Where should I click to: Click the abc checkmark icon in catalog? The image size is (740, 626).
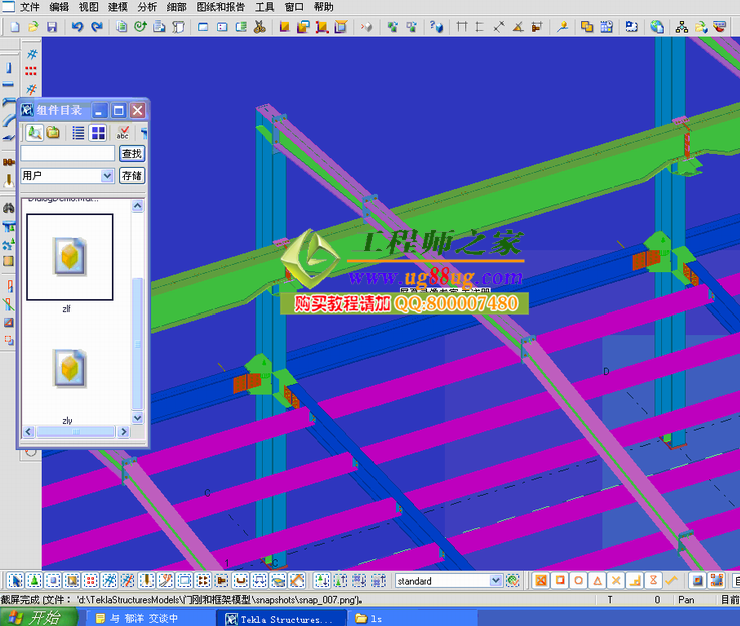tap(123, 132)
